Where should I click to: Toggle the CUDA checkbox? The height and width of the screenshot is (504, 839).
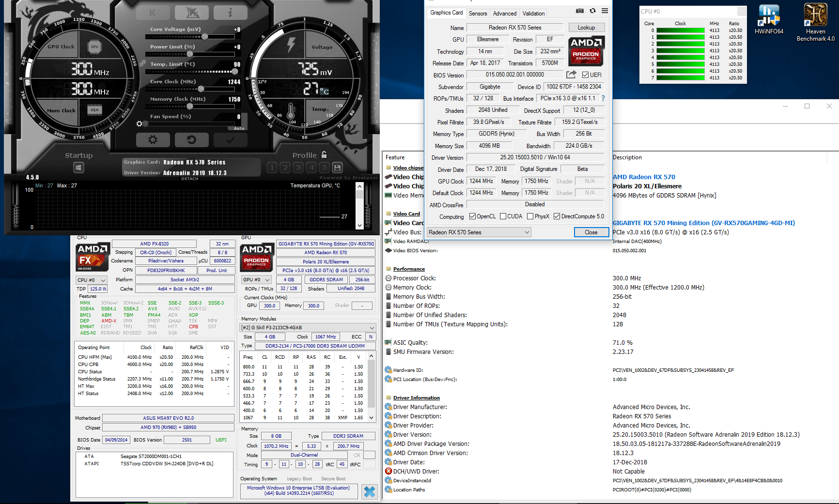pos(503,216)
